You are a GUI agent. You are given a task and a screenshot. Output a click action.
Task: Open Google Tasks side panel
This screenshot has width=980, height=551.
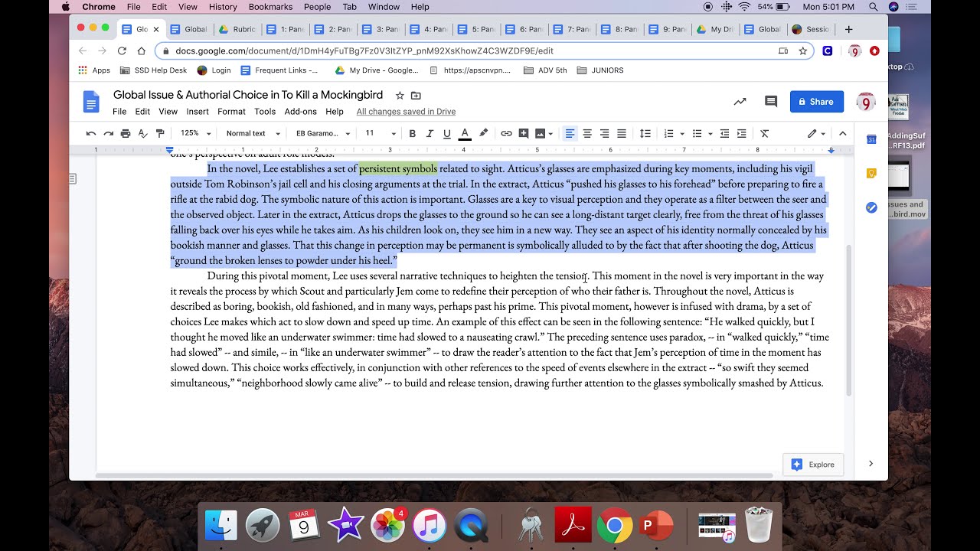(x=871, y=207)
